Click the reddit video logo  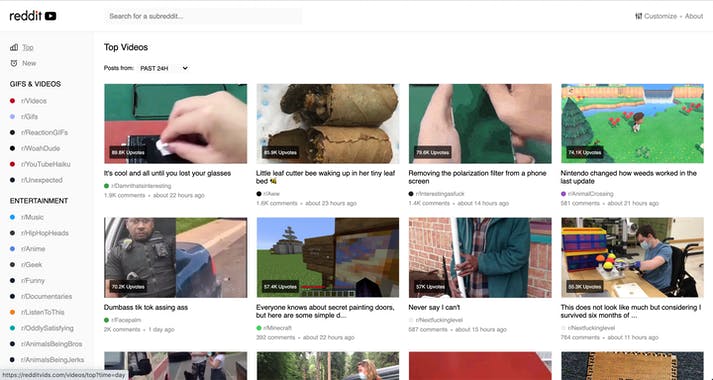coord(33,16)
